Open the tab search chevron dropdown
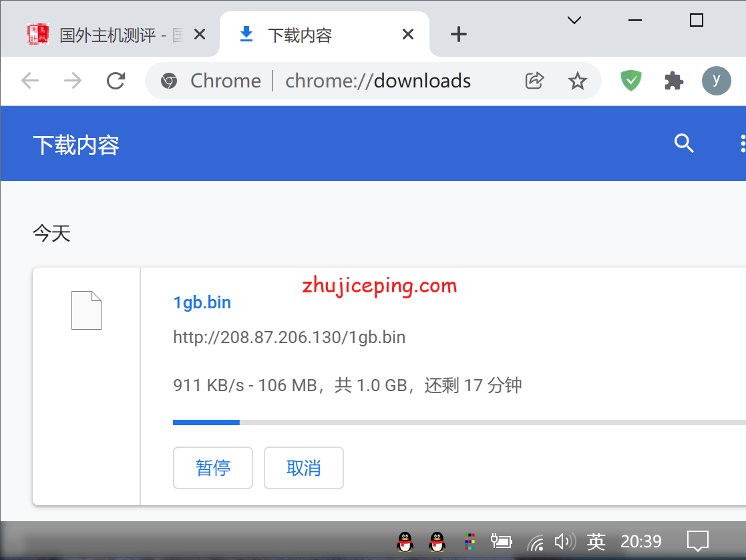 click(574, 20)
